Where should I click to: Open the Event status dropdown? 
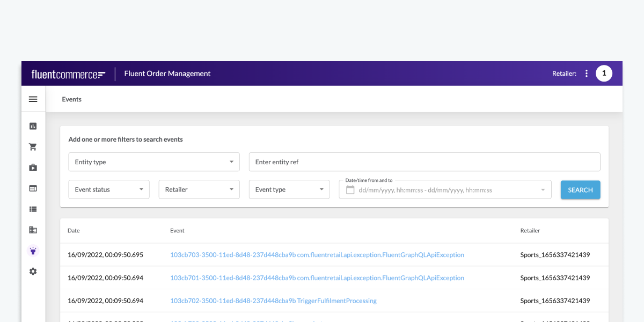(108, 189)
